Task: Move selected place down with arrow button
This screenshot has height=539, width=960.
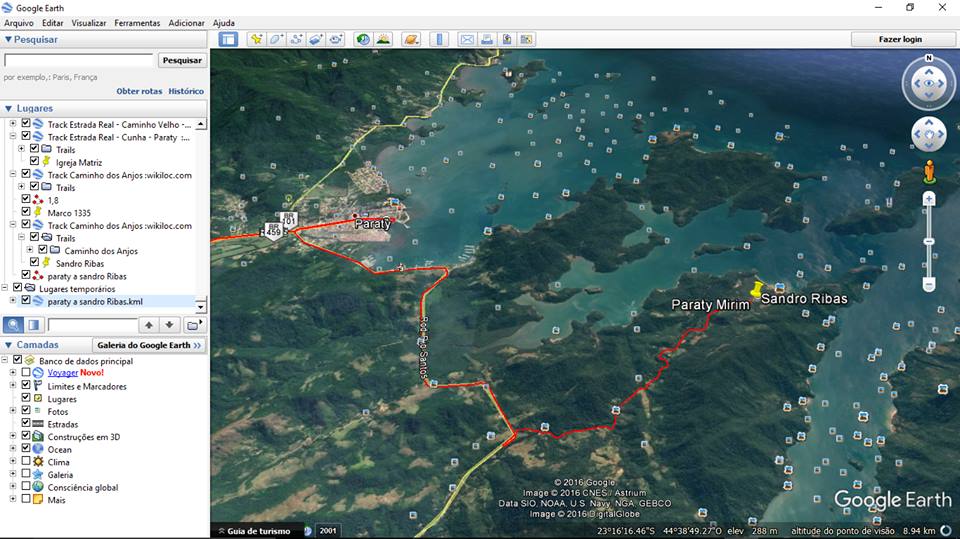Action: [169, 325]
